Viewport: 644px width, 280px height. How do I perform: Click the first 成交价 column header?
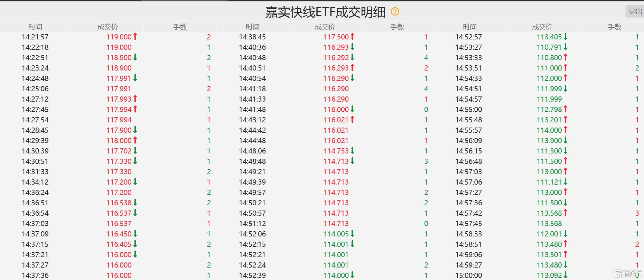pyautogui.click(x=108, y=27)
